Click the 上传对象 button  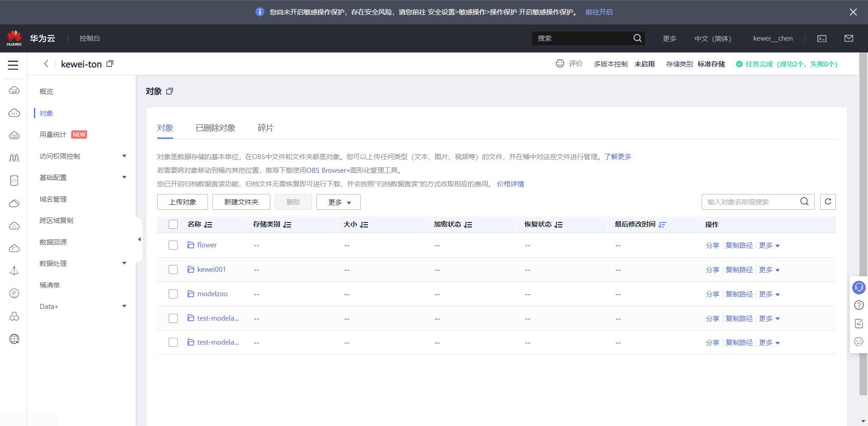point(183,202)
